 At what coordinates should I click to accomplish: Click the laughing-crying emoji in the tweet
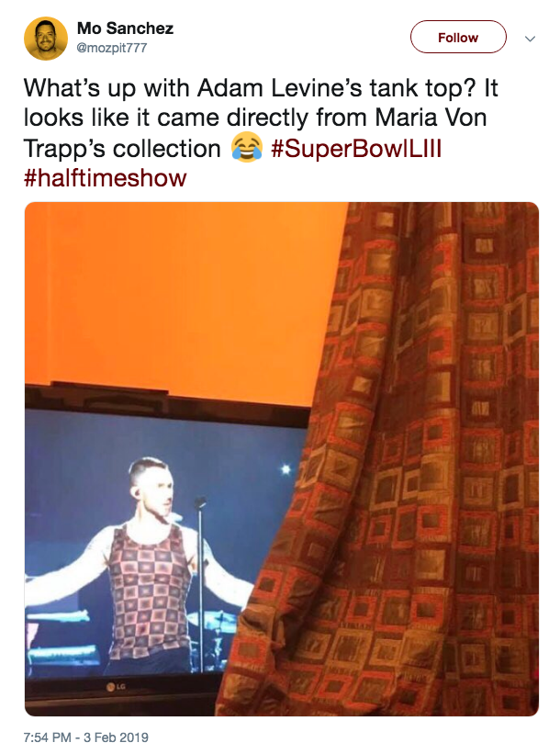(247, 148)
